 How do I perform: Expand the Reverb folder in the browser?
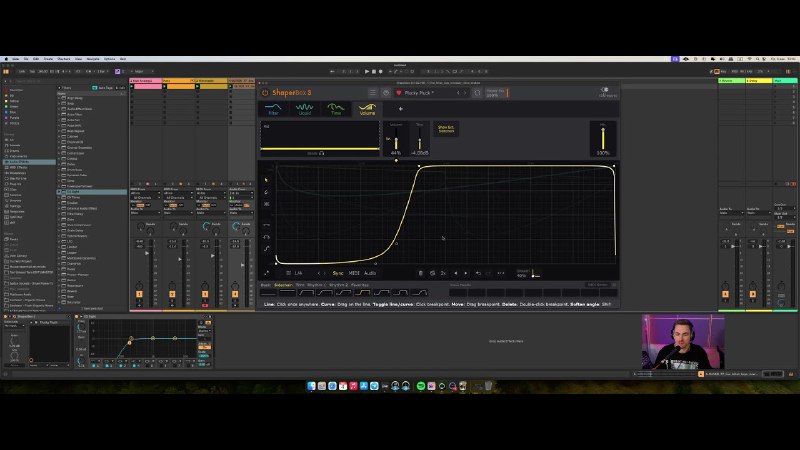click(59, 291)
